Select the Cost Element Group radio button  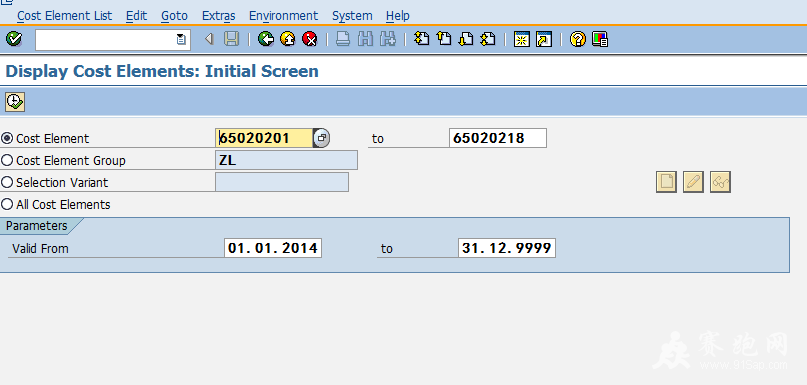point(7,160)
